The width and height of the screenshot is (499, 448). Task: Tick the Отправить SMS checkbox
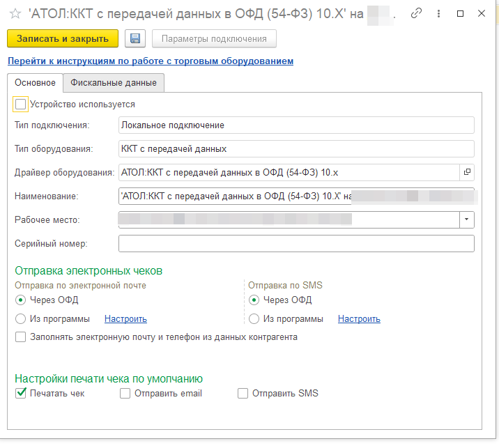(243, 394)
